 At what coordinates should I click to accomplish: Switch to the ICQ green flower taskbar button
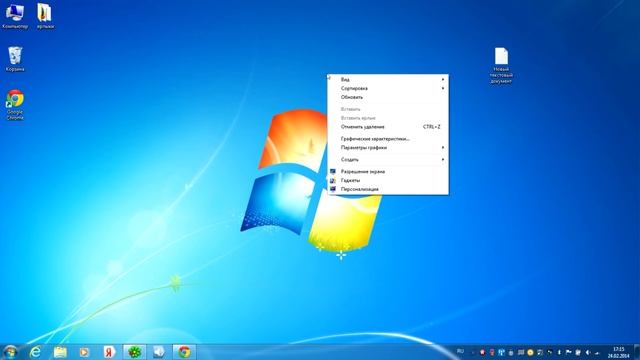(134, 352)
